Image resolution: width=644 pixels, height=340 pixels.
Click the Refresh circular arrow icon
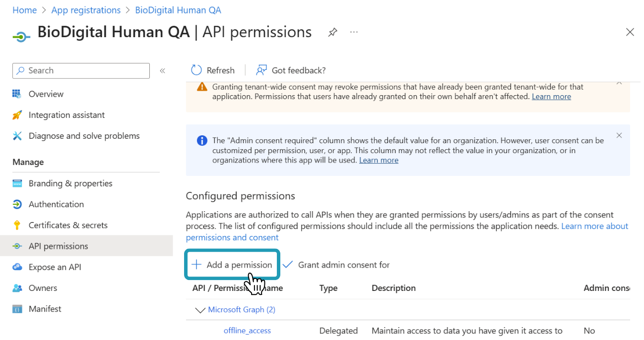coord(196,70)
